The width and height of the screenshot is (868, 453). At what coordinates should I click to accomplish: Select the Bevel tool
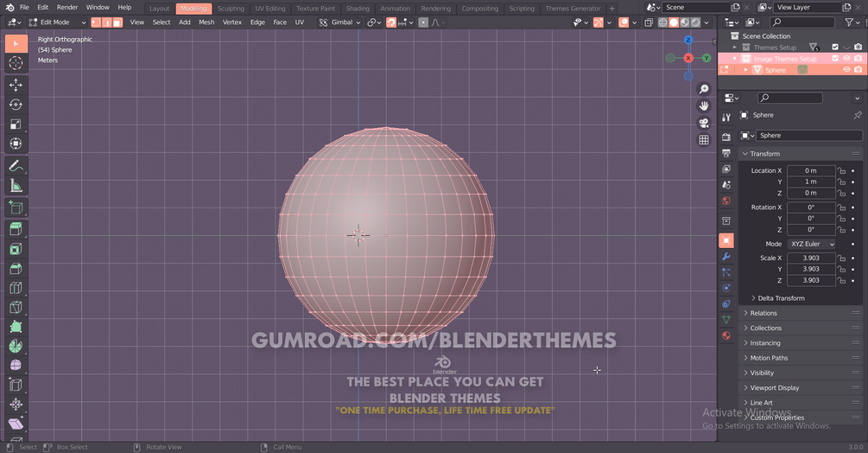click(16, 269)
